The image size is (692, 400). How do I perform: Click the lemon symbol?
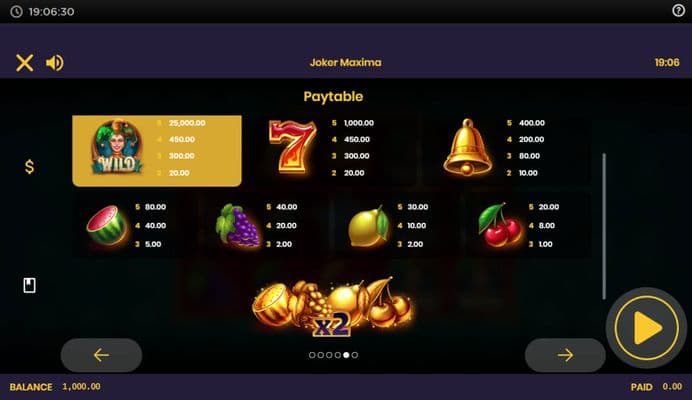pyautogui.click(x=369, y=226)
